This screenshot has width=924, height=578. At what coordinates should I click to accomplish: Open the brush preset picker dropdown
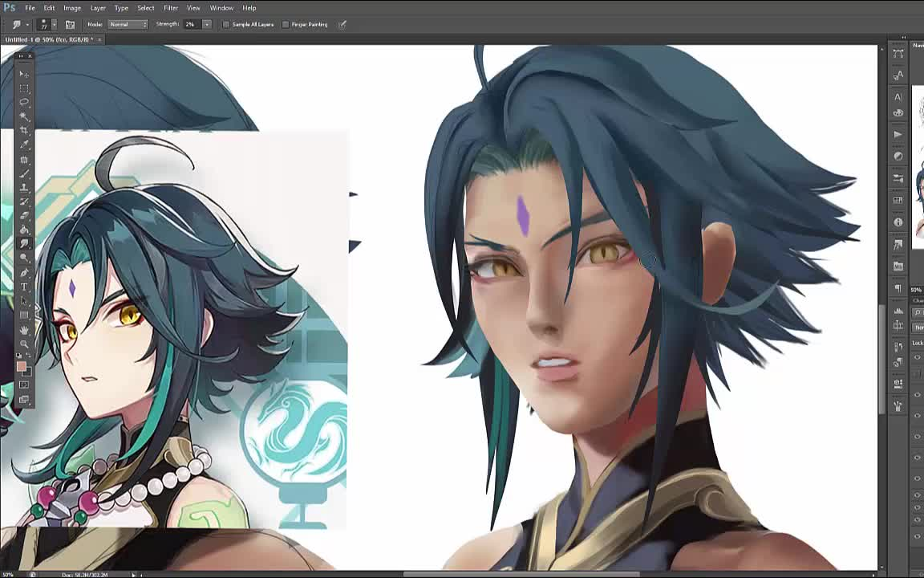(x=55, y=25)
